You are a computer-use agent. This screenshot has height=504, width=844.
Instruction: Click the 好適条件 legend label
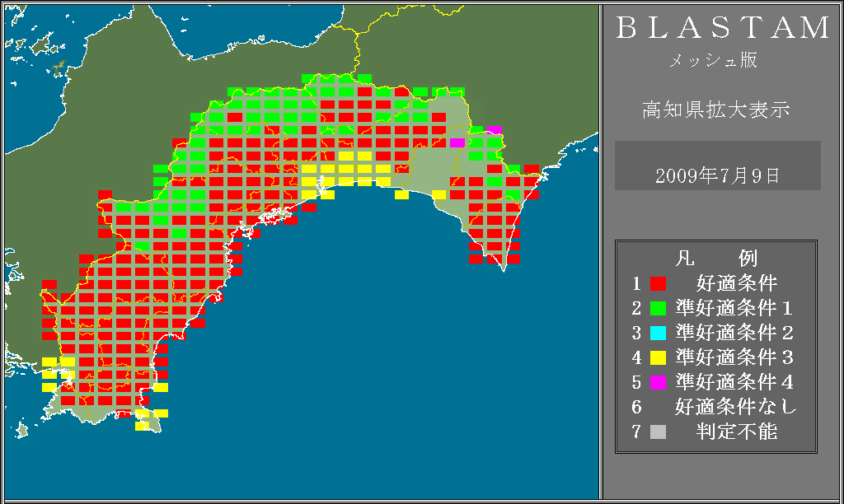[737, 283]
